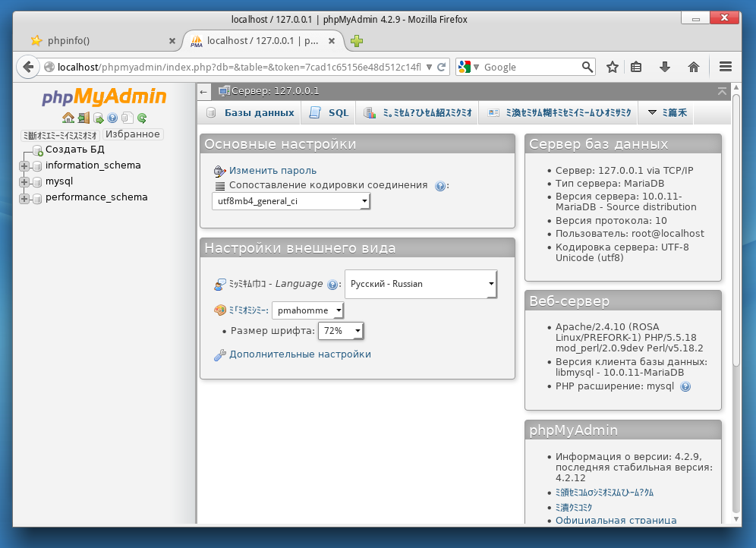Screen dimensions: 756x548
Task: Close the phpinfo() tab
Action: (172, 41)
